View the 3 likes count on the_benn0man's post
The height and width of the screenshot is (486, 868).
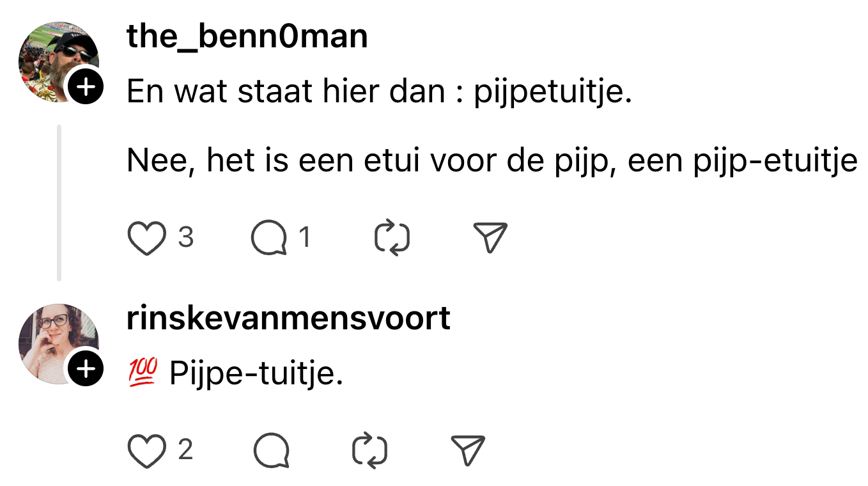click(185, 238)
